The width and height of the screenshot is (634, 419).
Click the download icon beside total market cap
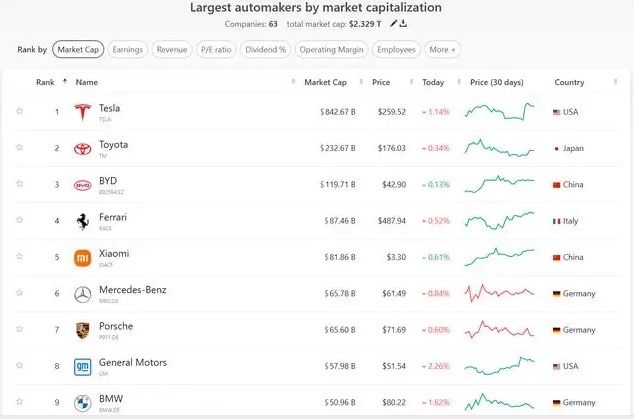(x=403, y=23)
